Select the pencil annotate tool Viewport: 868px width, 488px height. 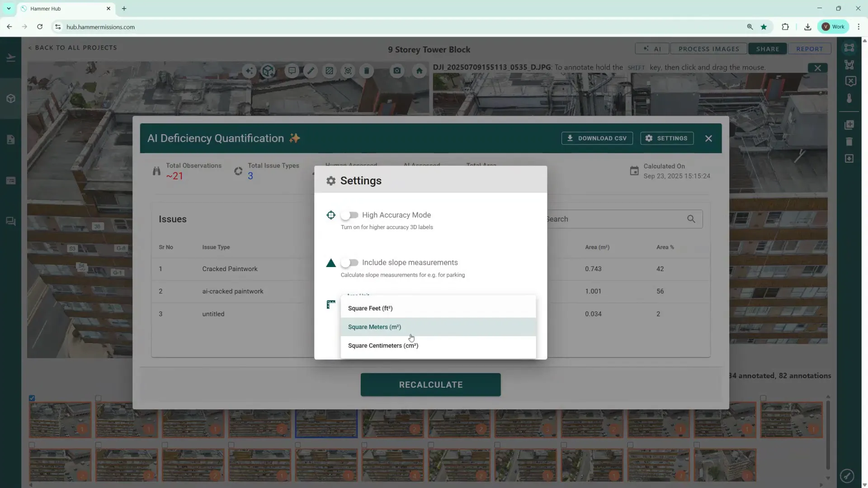click(x=311, y=70)
